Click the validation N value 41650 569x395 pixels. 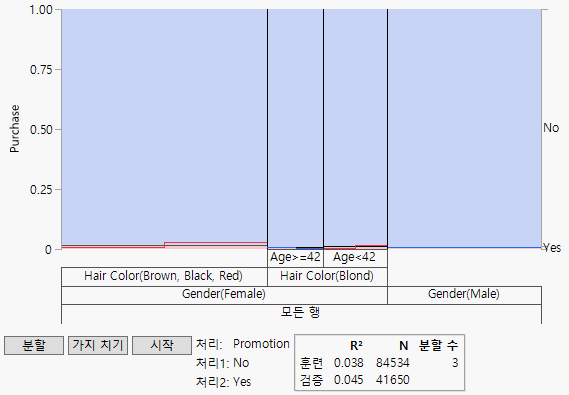[x=393, y=380]
